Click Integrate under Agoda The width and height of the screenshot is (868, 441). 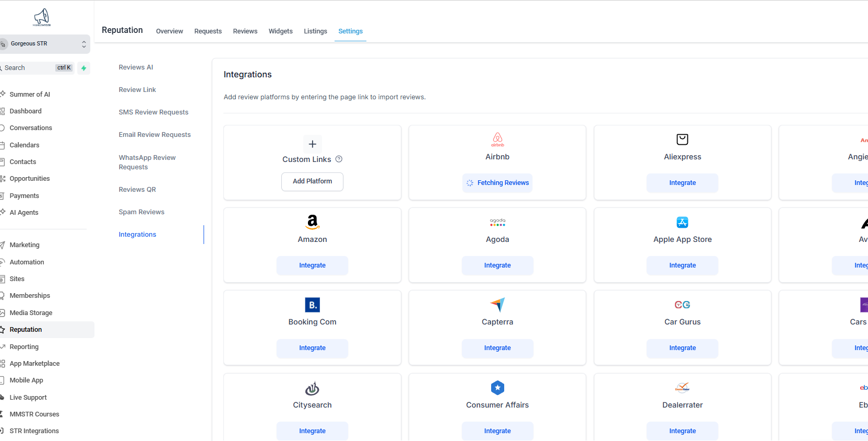497,265
